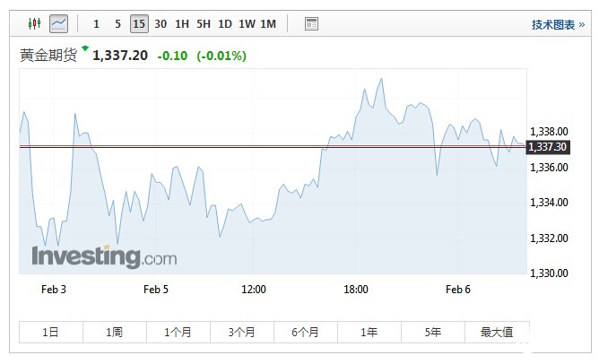Select the 1M interval
This screenshot has height=364, width=599.
coord(268,23)
